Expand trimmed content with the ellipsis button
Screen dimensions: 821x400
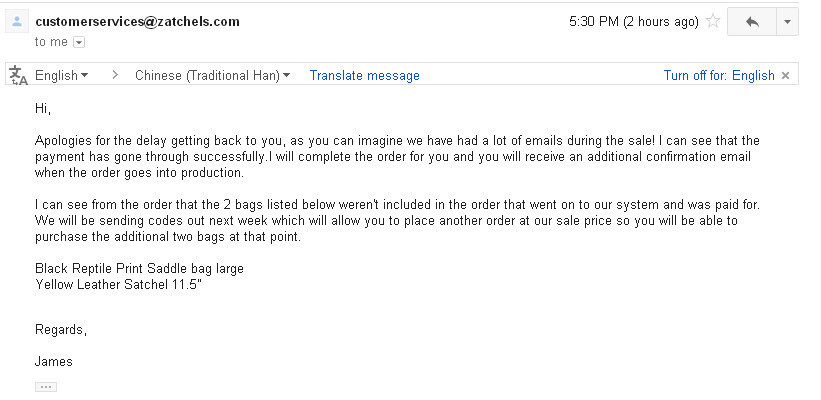(x=45, y=386)
